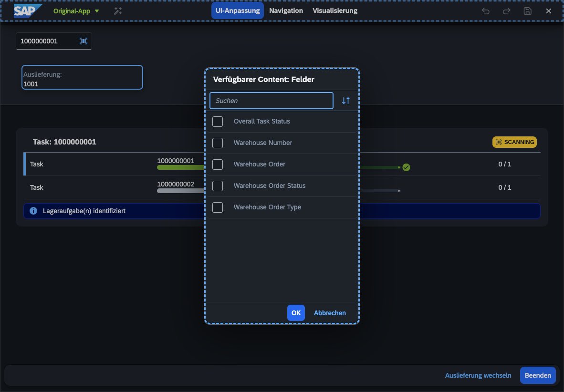564x392 pixels.
Task: Check the Warehouse Order Type checkbox
Action: click(x=218, y=207)
